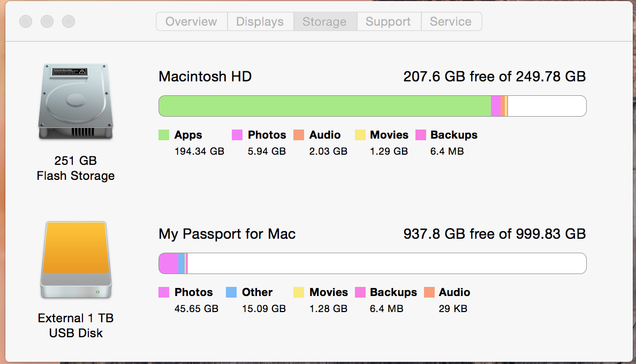Click the Macintosh HD flash storage drive icon
Screen dimensions: 636x364
click(x=75, y=102)
